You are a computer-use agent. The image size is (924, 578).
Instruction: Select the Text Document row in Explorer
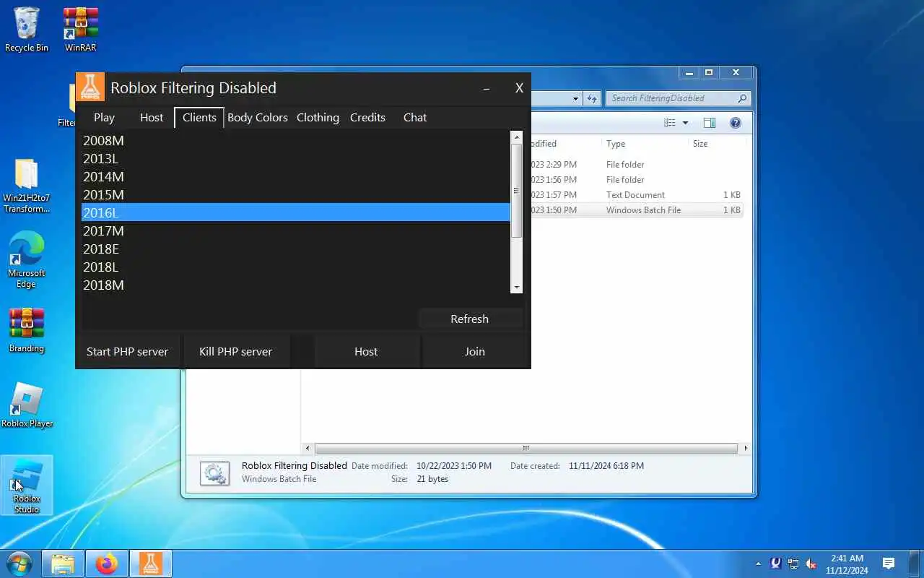coord(635,195)
